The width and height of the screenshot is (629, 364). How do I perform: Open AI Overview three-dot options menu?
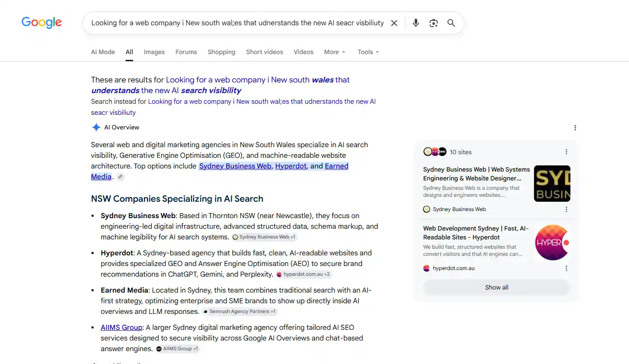pos(575,128)
